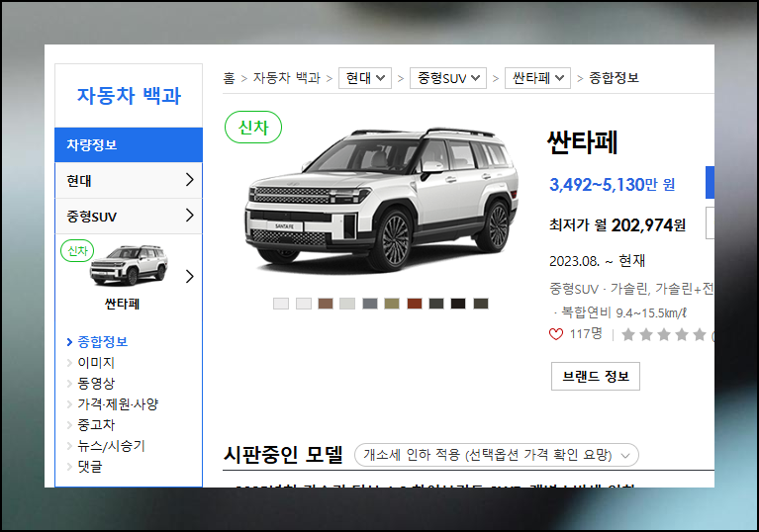Select the first white color swatch
The image size is (759, 532).
pos(281,304)
